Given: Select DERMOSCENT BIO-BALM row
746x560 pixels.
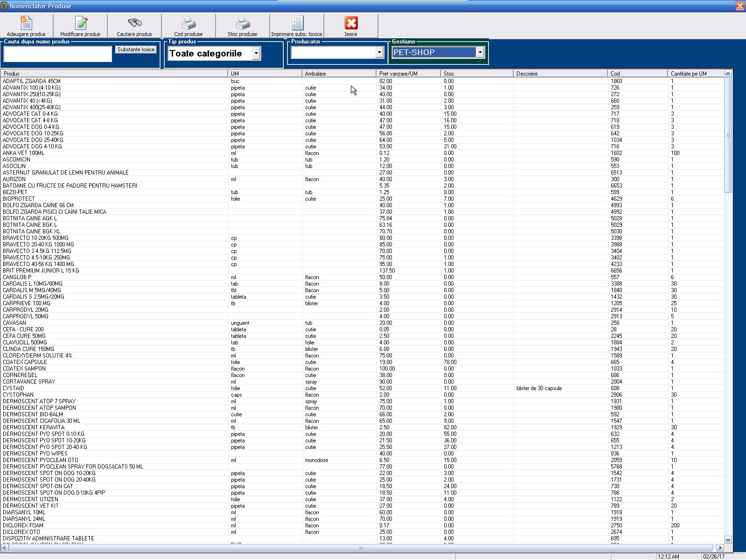Looking at the screenshot, I should tap(362, 414).
